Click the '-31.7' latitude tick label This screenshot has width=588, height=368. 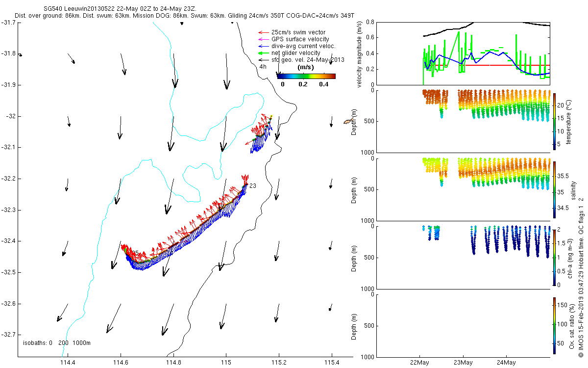click(8, 23)
